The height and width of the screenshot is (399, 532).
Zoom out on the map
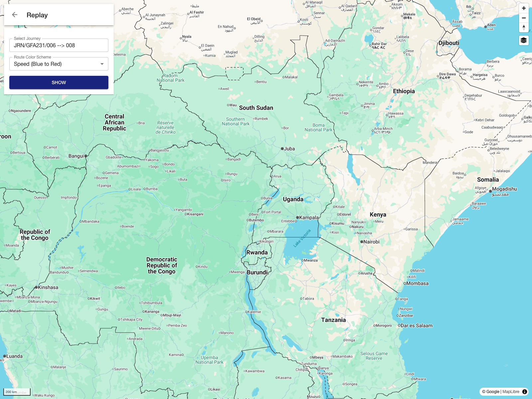coord(524,18)
